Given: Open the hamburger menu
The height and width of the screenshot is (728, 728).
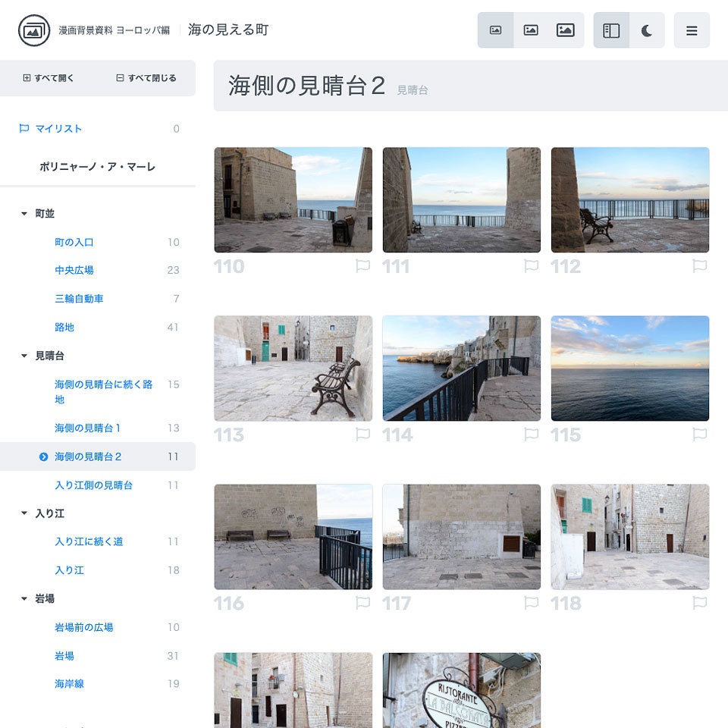Looking at the screenshot, I should [692, 30].
